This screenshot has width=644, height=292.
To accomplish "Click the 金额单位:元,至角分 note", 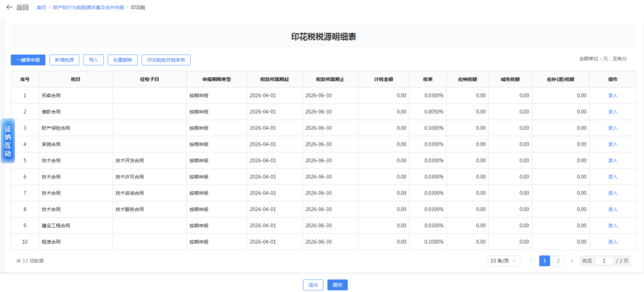I will tap(603, 59).
